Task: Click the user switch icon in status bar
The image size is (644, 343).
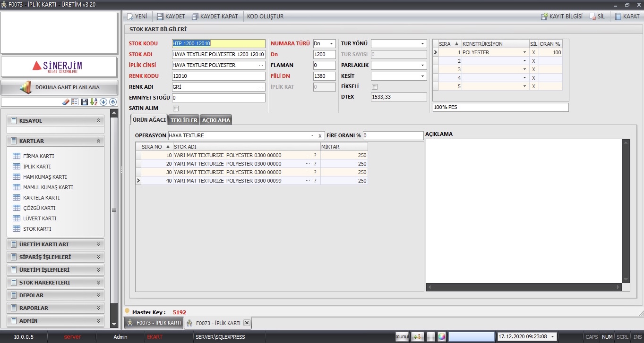Action: [x=417, y=337]
